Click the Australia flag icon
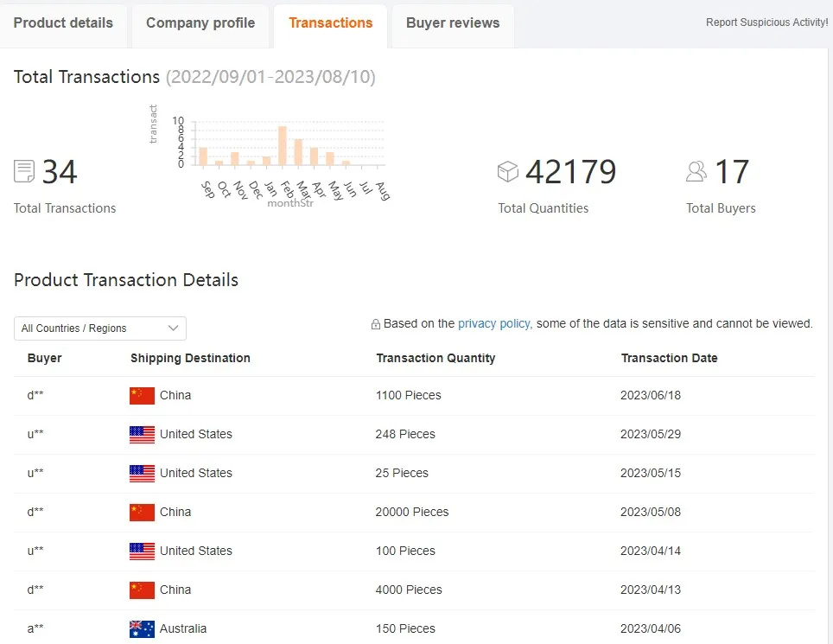 click(142, 628)
